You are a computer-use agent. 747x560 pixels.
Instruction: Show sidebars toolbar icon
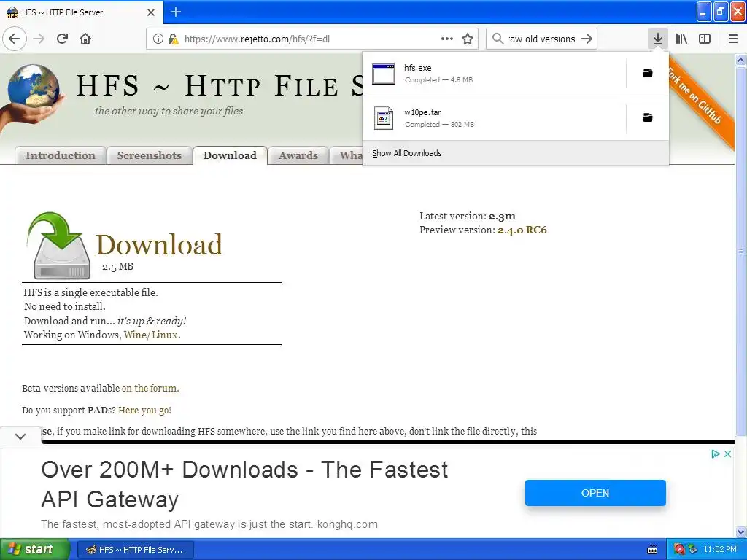pos(705,39)
